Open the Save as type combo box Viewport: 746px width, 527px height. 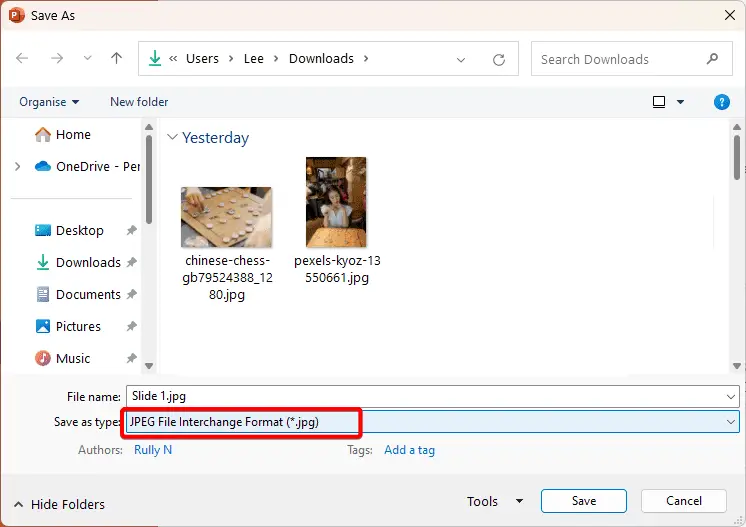click(433, 422)
